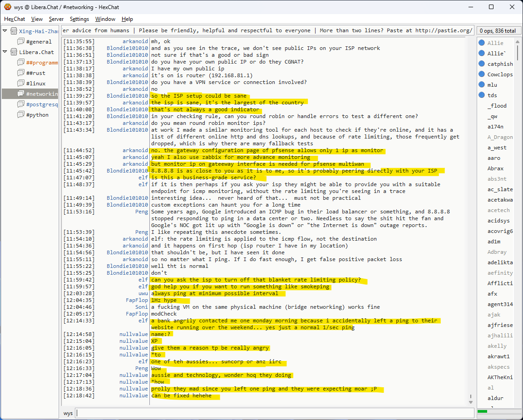Open the Settings menu
Screen dimensions: 523x420
pos(79,19)
